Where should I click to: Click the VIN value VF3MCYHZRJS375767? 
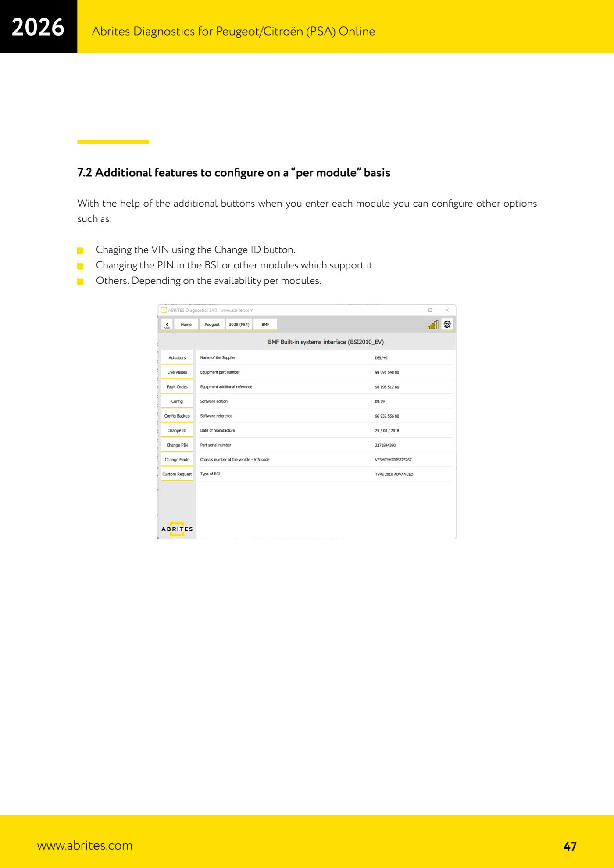point(393,460)
